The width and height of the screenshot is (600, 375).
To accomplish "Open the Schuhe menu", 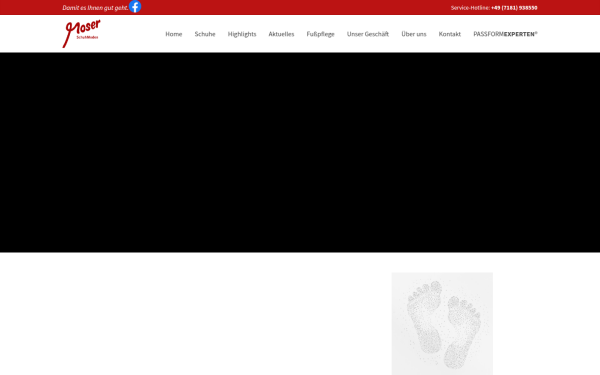I will click(205, 34).
